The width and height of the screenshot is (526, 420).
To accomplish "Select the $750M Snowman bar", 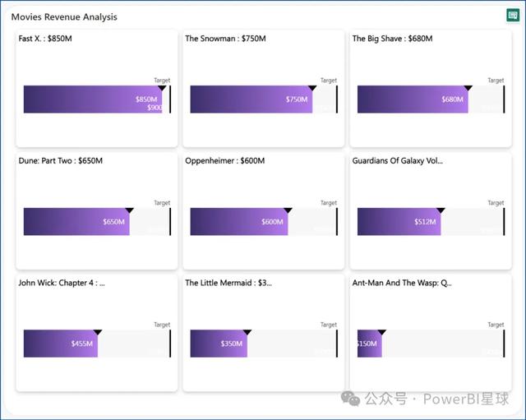I will click(251, 99).
